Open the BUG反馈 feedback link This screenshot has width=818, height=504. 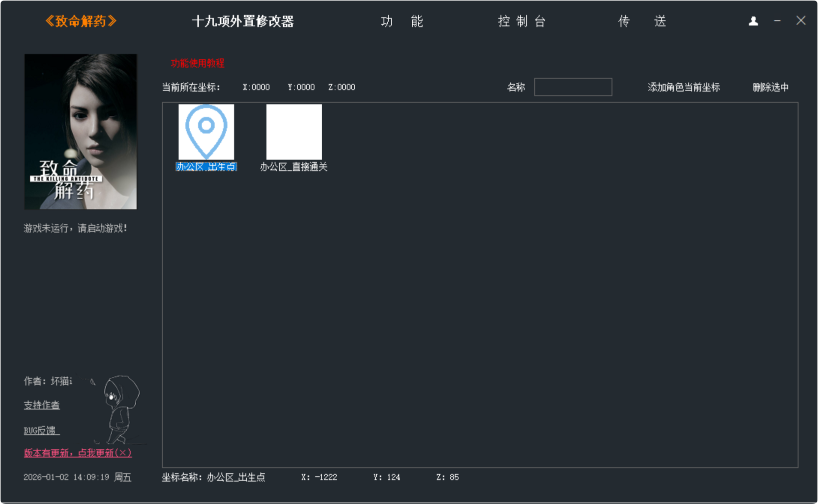pyautogui.click(x=42, y=430)
